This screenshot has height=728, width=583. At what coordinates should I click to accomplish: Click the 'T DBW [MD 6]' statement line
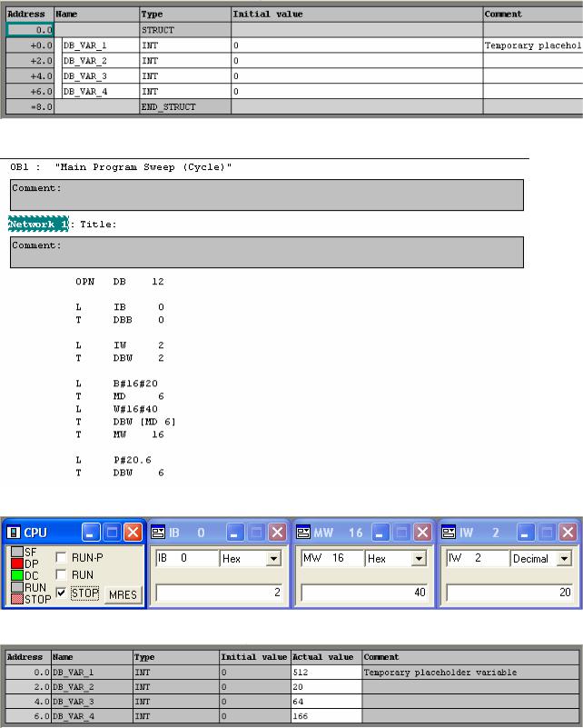coord(125,422)
